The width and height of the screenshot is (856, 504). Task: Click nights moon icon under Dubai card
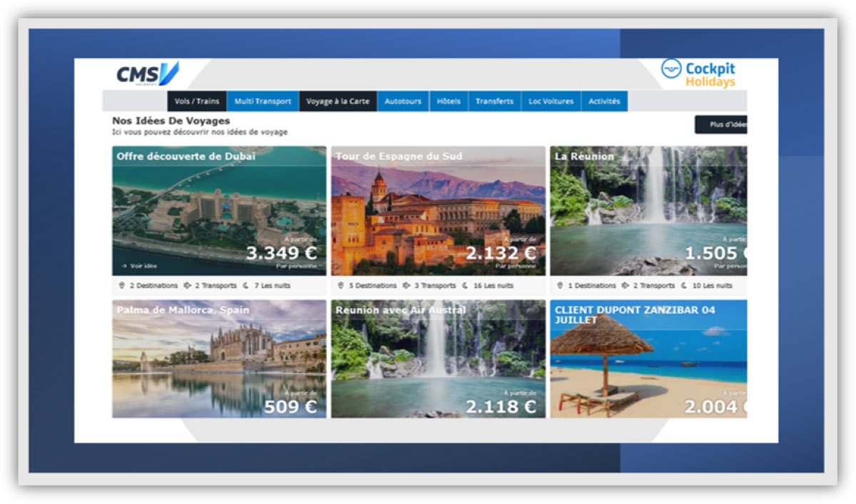pos(247,285)
